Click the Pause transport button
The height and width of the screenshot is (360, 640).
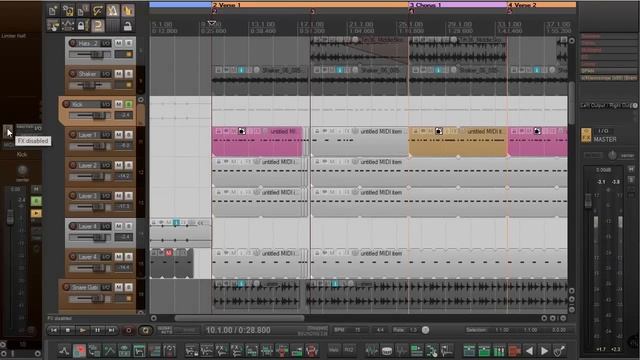97,330
